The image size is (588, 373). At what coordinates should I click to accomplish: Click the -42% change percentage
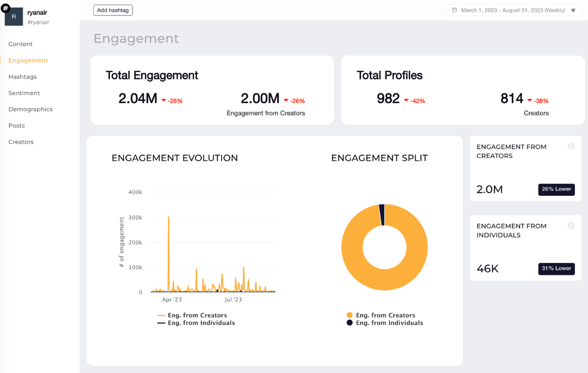click(418, 101)
